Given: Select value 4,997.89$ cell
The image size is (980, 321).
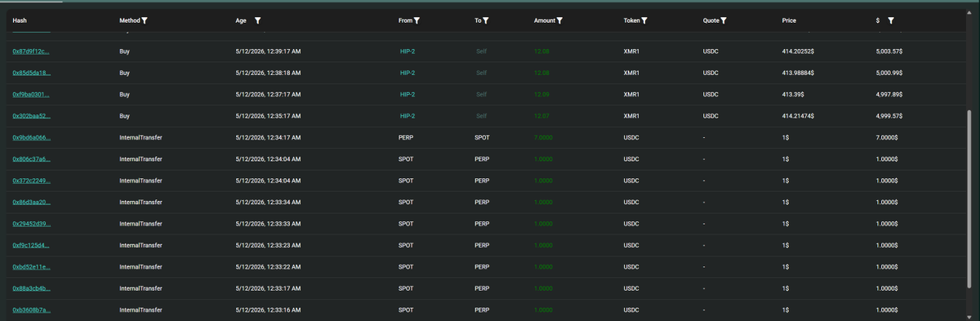Looking at the screenshot, I should (x=889, y=95).
